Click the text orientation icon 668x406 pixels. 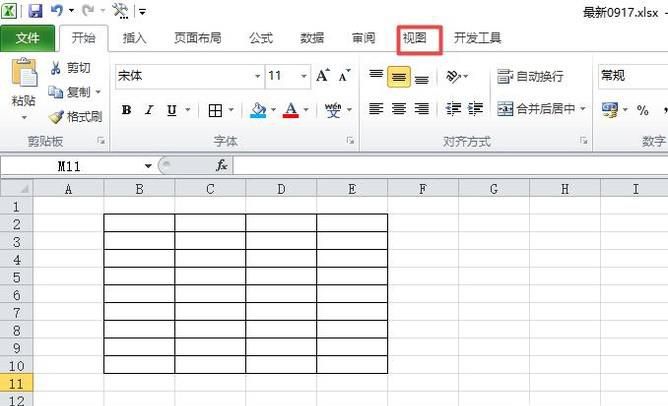454,77
